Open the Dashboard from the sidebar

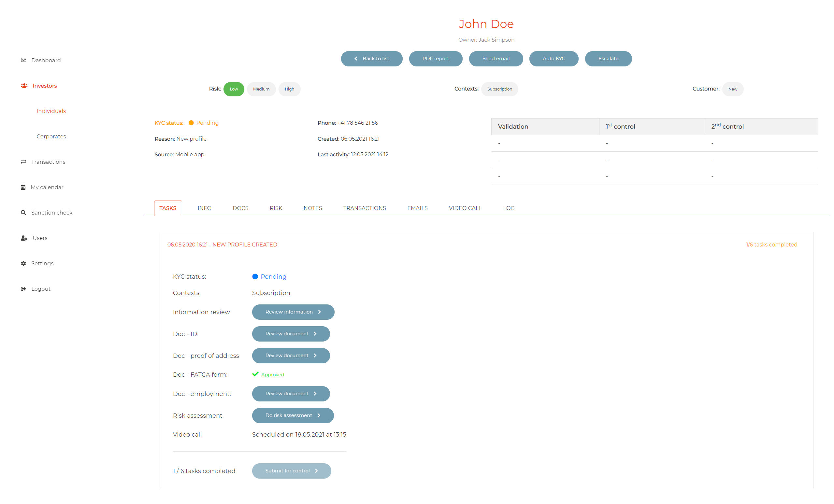[x=23, y=60]
